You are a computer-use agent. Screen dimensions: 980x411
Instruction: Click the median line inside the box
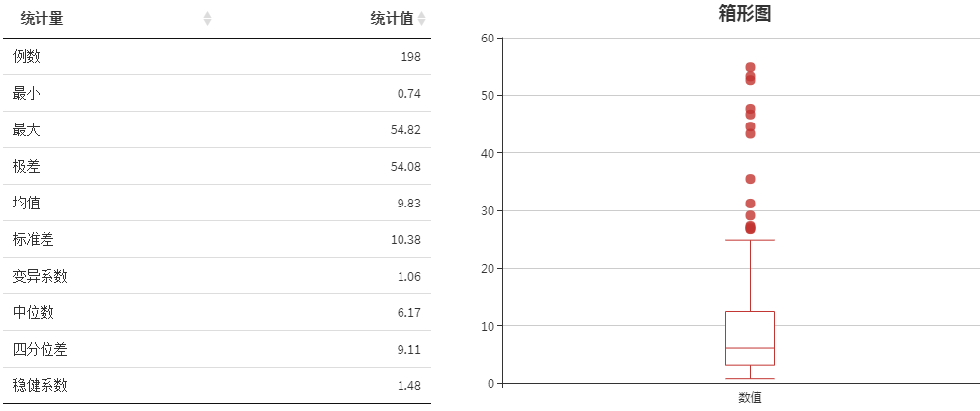pyautogui.click(x=750, y=348)
